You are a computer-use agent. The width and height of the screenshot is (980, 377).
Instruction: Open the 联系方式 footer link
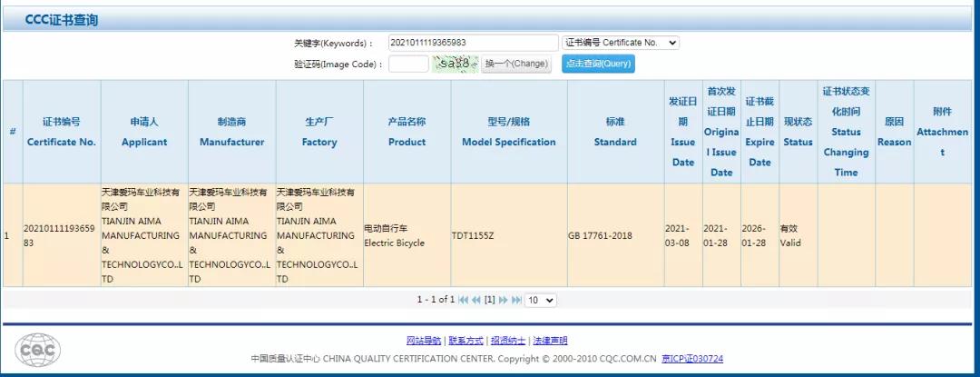[x=466, y=341]
